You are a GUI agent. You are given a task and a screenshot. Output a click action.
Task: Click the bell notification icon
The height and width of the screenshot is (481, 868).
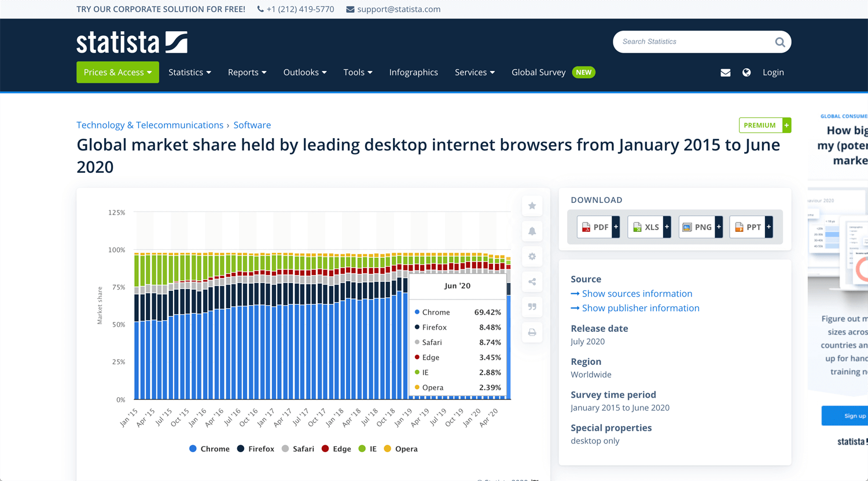532,231
